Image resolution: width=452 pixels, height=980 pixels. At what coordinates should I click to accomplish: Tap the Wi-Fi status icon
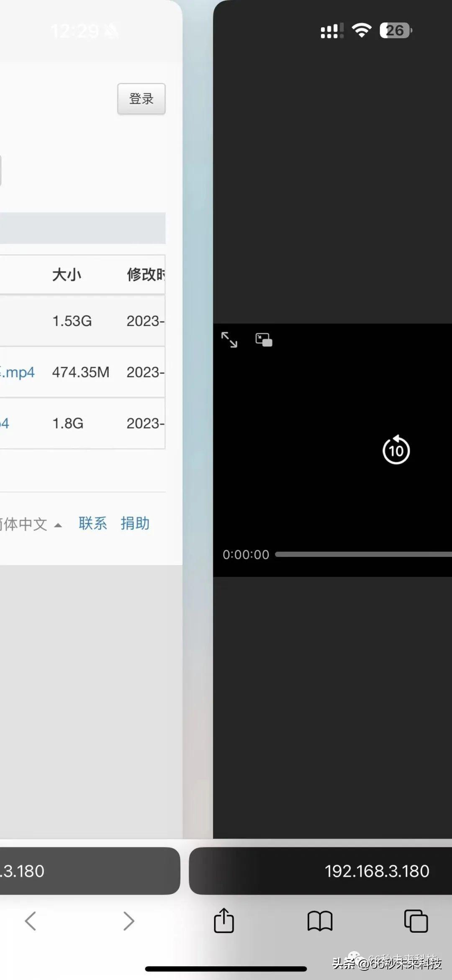click(362, 31)
